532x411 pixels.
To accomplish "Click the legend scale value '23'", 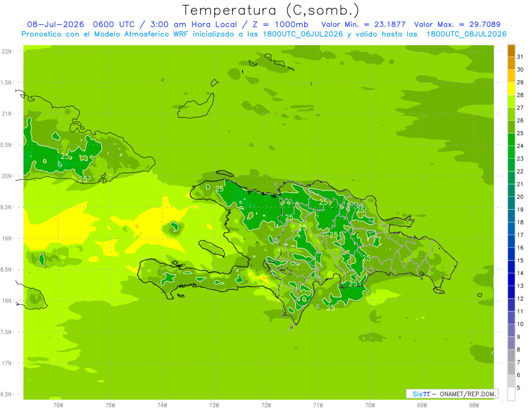I will (x=520, y=159).
